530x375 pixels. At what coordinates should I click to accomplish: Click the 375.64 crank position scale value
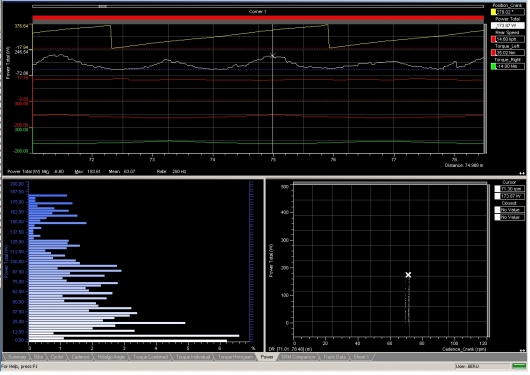pyautogui.click(x=22, y=26)
